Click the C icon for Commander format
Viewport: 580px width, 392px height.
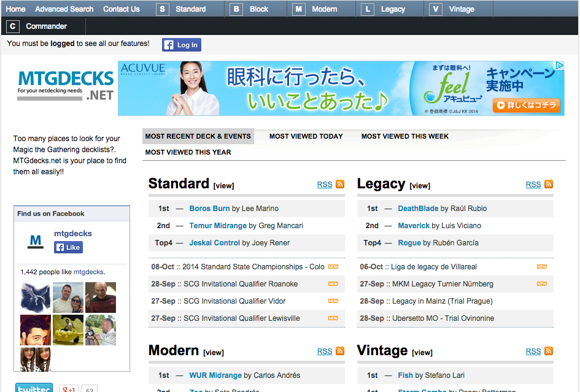click(x=12, y=26)
